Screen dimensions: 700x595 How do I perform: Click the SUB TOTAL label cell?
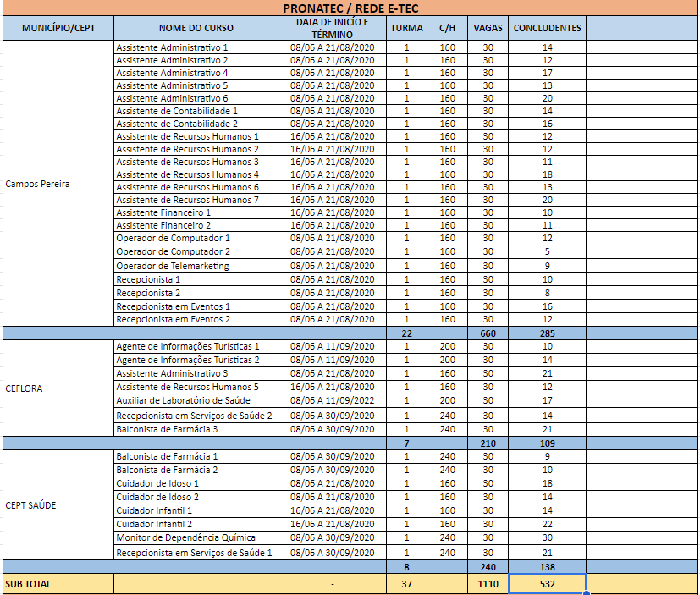tap(58, 584)
